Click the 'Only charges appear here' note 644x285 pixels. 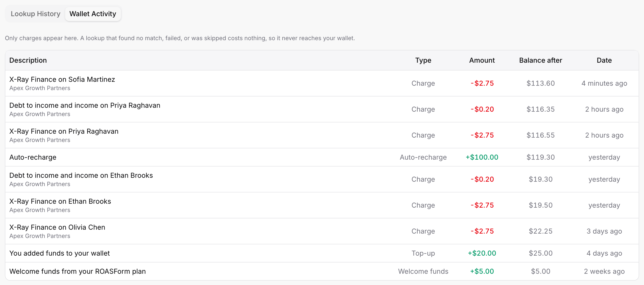[180, 38]
